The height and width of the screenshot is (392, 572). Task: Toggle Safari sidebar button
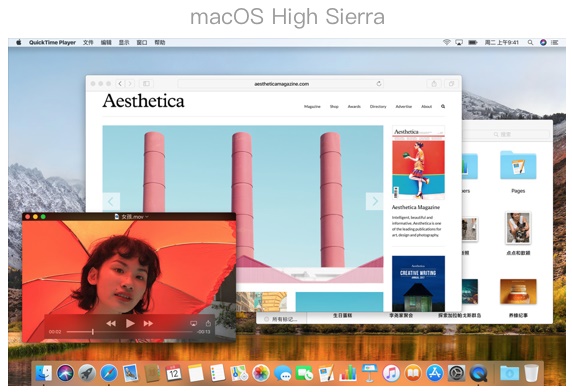tap(146, 84)
